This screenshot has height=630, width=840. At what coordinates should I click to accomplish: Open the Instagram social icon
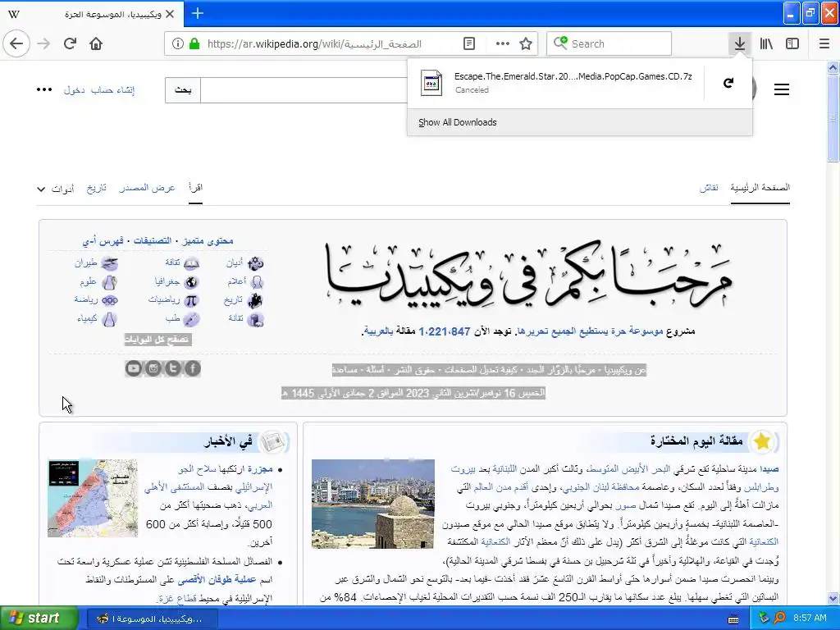[x=153, y=368]
